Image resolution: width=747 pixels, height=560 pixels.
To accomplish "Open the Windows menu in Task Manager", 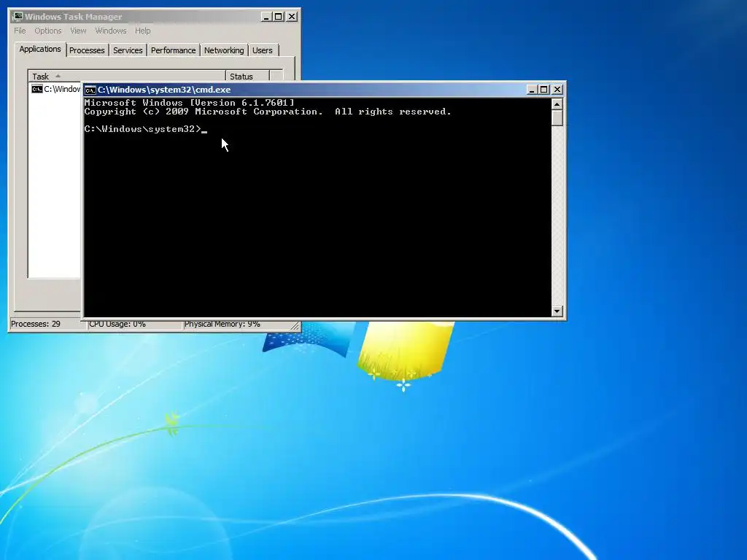I will point(111,31).
